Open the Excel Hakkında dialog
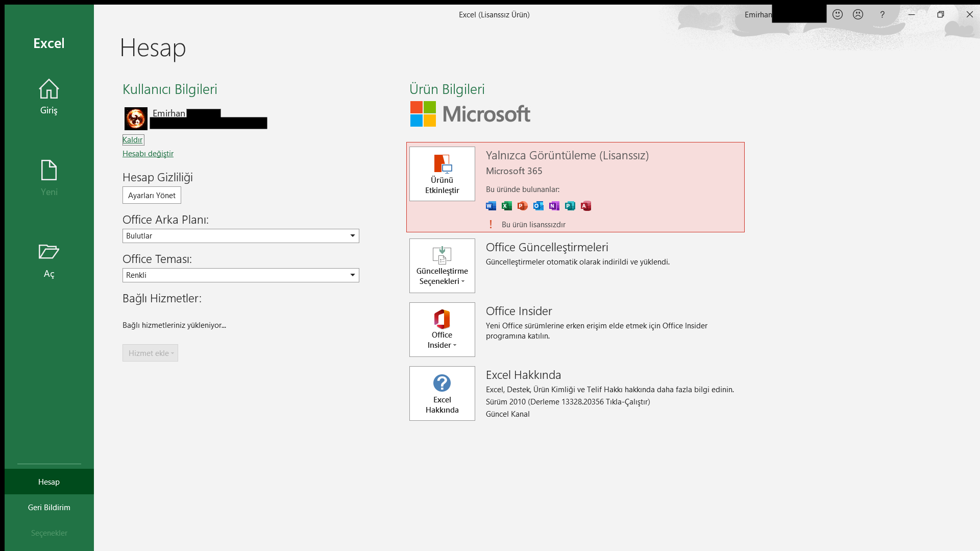The width and height of the screenshot is (980, 551). [442, 393]
